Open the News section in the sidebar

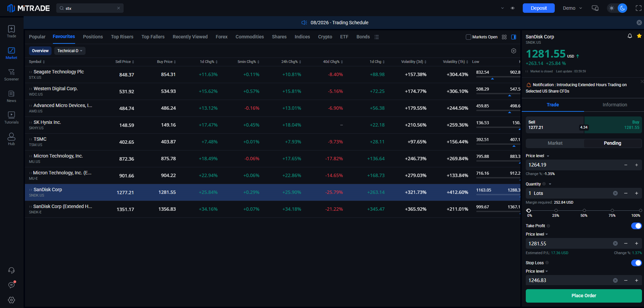(x=11, y=96)
